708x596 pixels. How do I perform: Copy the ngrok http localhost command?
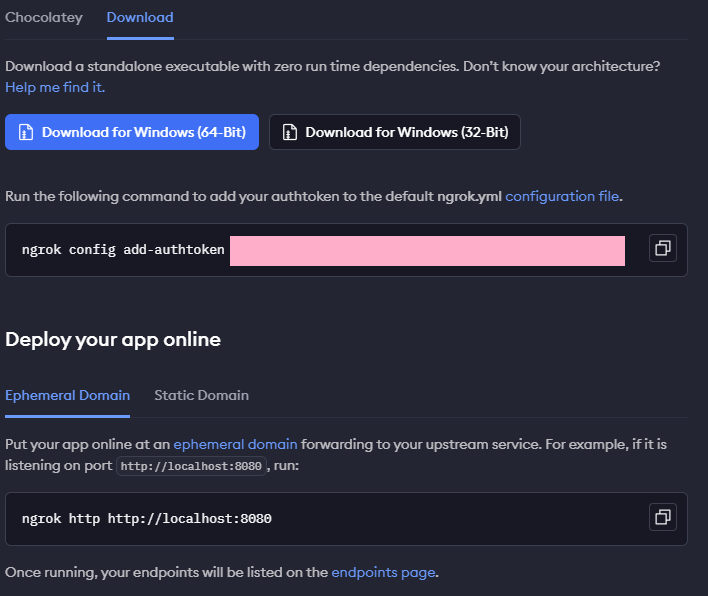[662, 517]
